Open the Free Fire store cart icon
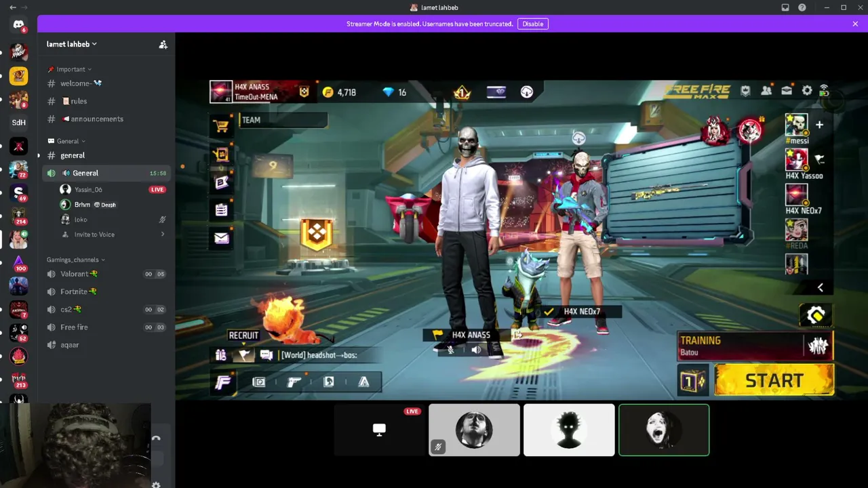 [x=221, y=125]
